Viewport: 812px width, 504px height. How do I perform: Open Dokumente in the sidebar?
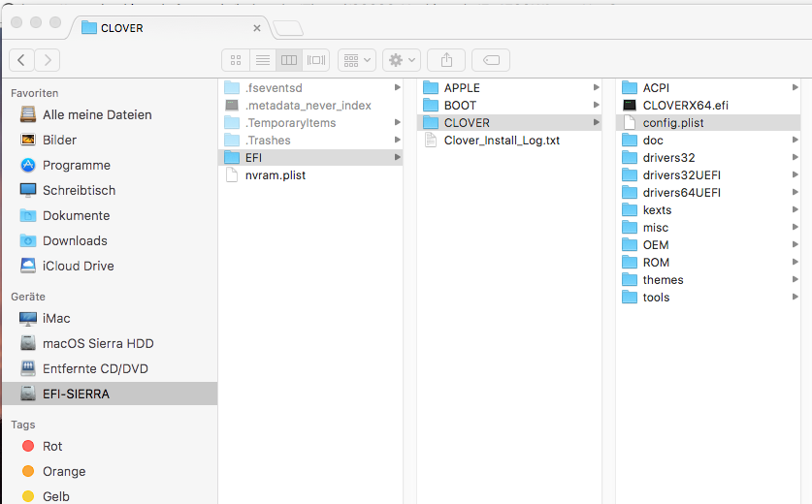pyautogui.click(x=109, y=215)
